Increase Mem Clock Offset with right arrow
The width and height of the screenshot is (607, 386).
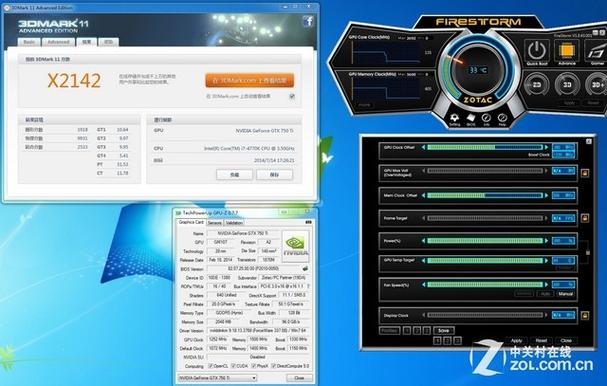click(x=546, y=196)
